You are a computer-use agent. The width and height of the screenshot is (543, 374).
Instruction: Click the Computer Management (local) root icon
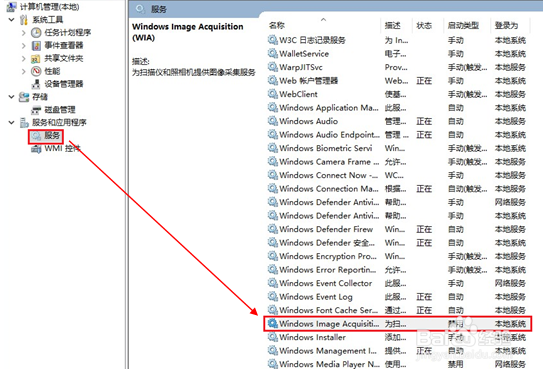click(11, 6)
